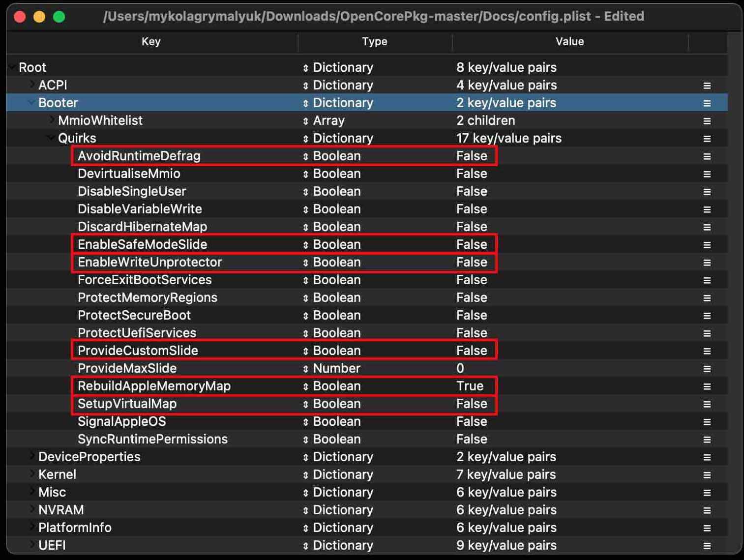Open the row menu icon for RebuildAppleMemoryMap
The image size is (744, 560).
(x=707, y=386)
